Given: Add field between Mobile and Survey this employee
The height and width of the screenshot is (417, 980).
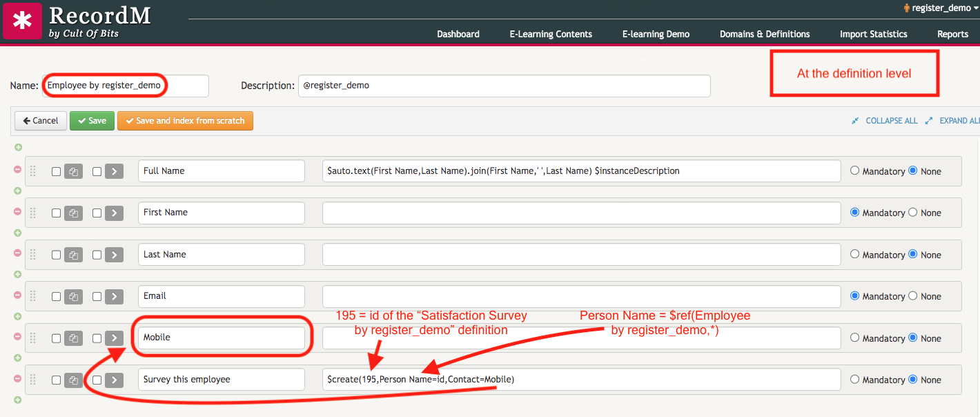Looking at the screenshot, I should 18,358.
